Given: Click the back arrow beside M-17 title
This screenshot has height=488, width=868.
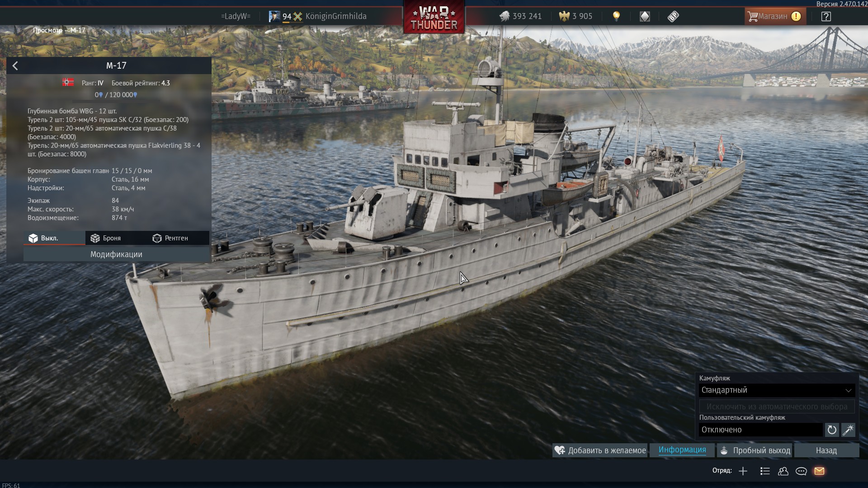Looking at the screenshot, I should pos(15,66).
